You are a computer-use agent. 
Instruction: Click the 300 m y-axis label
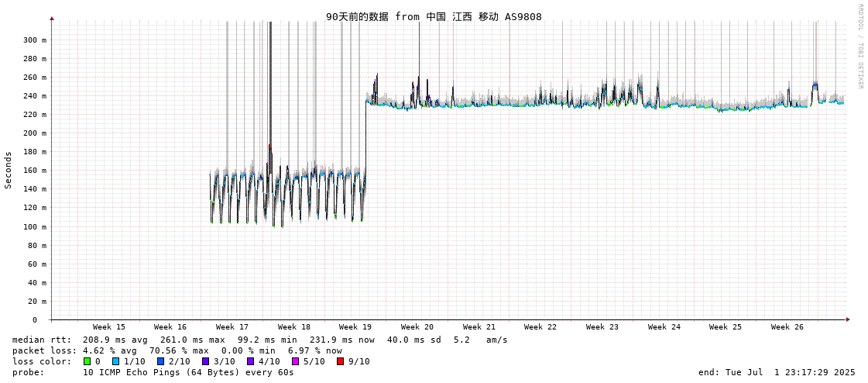tap(35, 40)
